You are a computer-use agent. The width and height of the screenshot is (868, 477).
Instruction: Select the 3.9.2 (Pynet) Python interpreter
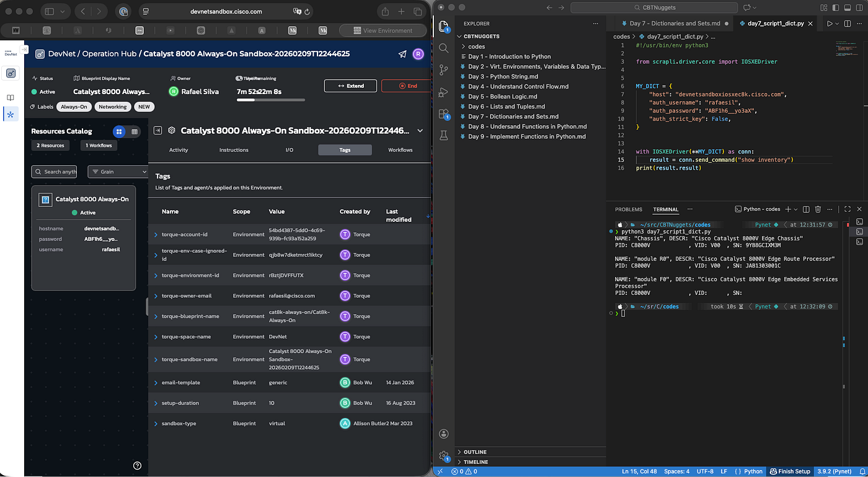[x=834, y=471]
